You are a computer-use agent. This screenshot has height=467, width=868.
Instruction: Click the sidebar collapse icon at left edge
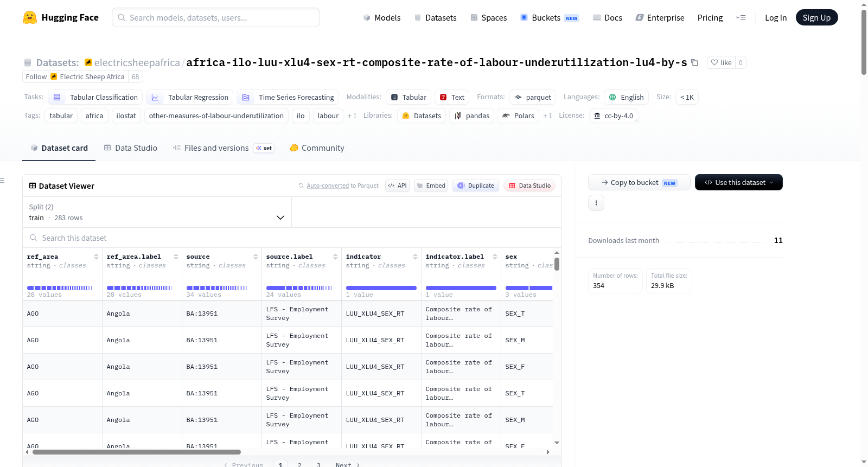[x=2, y=181]
